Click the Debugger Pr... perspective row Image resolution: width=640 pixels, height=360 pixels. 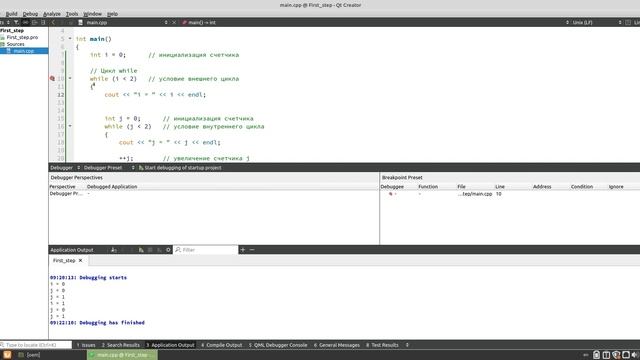tap(66, 194)
